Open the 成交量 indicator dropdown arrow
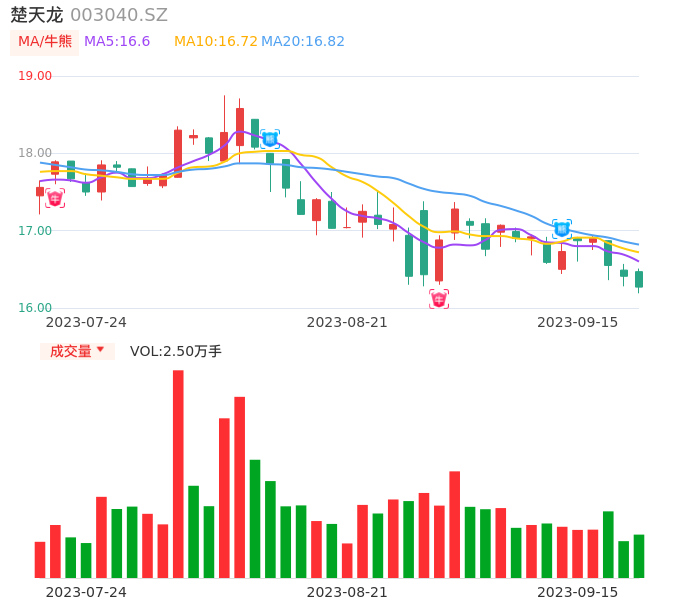 tap(100, 350)
